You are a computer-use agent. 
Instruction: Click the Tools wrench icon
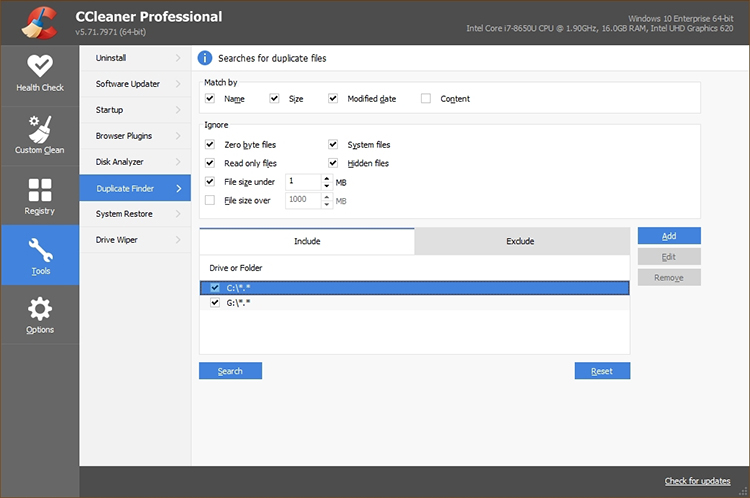40,249
